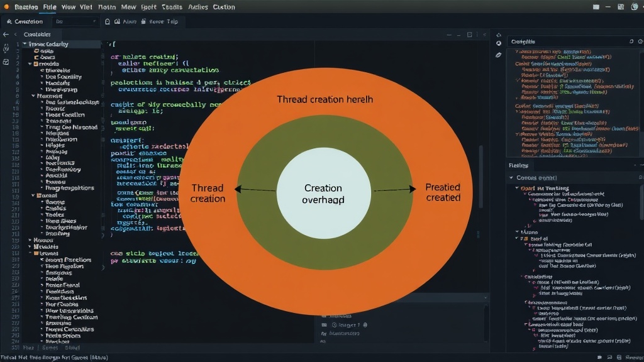
Task: Click the back arrow above the file tree
Action: (x=6, y=35)
